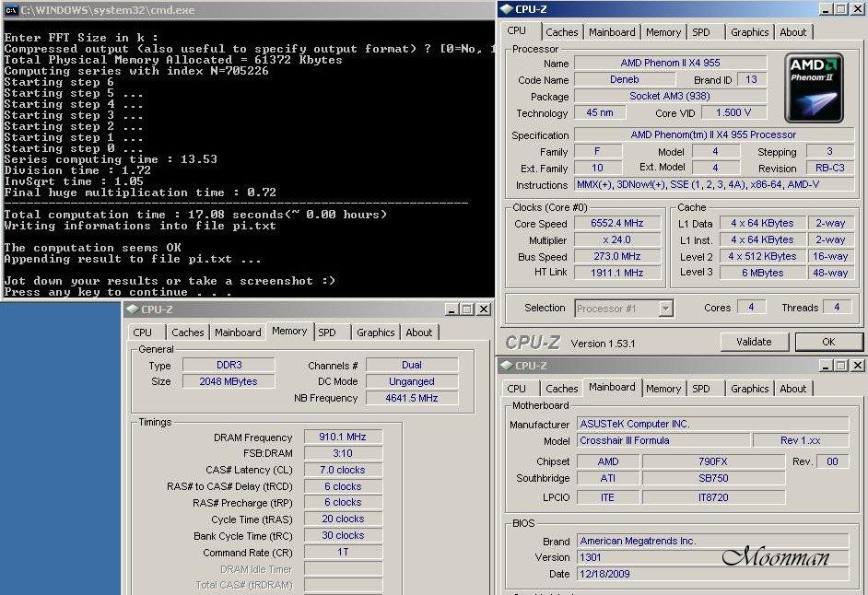Click the cmd.exe title bar icon
The width and height of the screenshot is (868, 595).
click(x=10, y=10)
